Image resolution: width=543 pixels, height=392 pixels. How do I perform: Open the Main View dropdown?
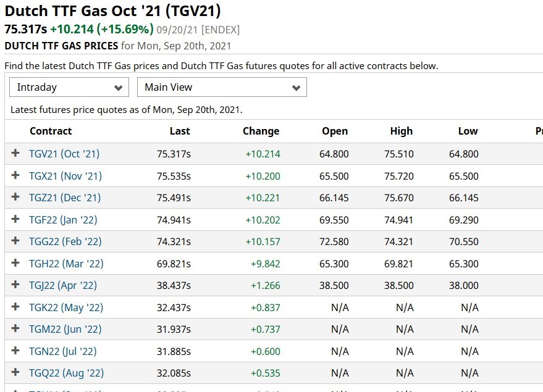point(222,87)
